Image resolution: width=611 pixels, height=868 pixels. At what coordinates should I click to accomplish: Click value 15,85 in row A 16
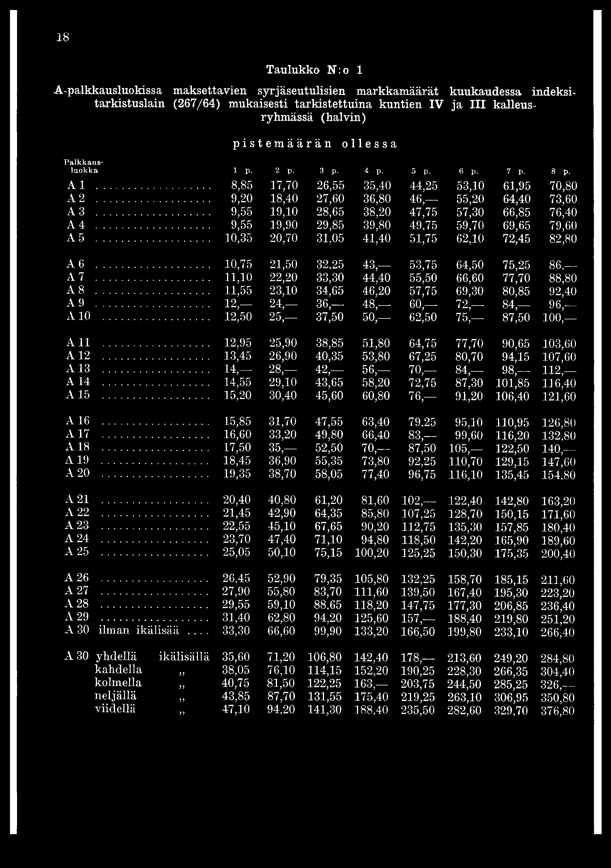238,422
